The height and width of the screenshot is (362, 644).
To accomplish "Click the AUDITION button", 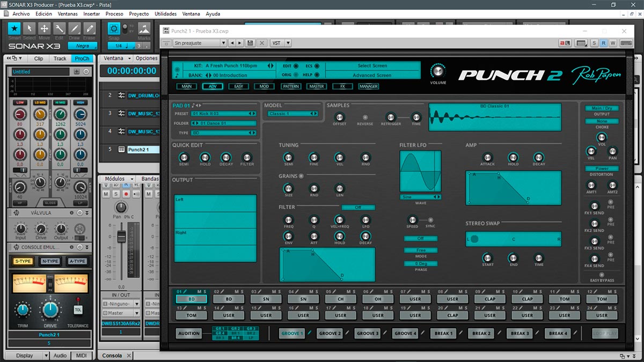I will click(x=189, y=334).
